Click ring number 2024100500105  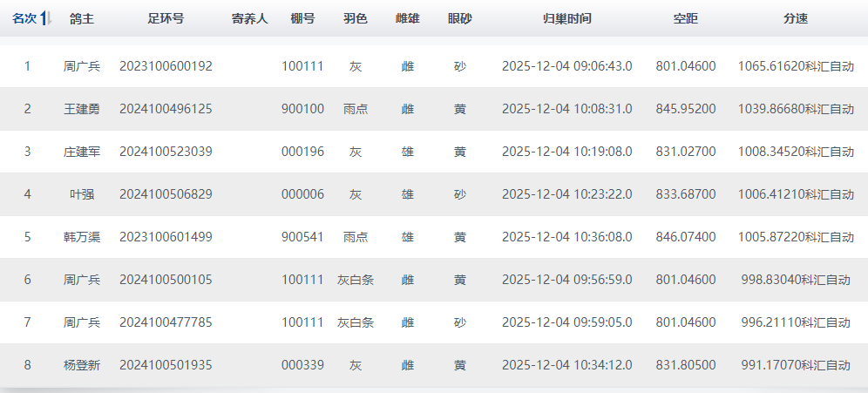[166, 280]
